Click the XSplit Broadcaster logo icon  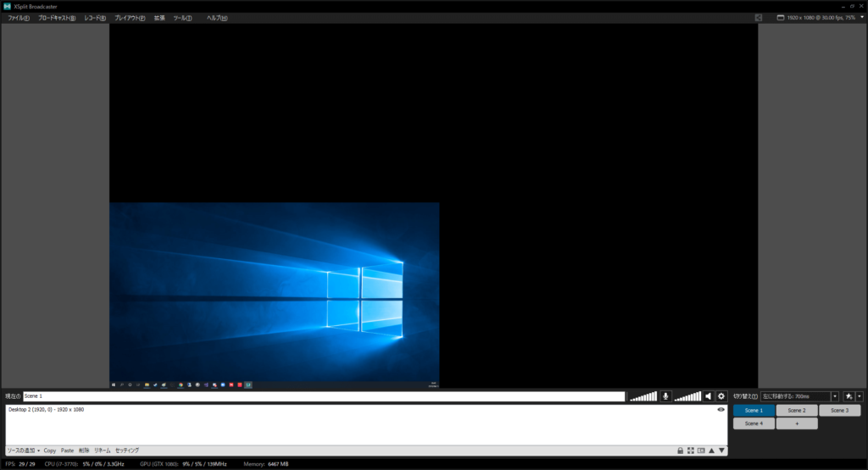click(x=7, y=6)
